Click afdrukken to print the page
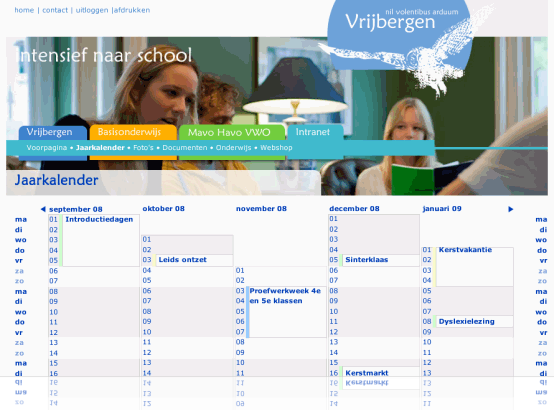This screenshot has width=554, height=410. click(x=132, y=10)
